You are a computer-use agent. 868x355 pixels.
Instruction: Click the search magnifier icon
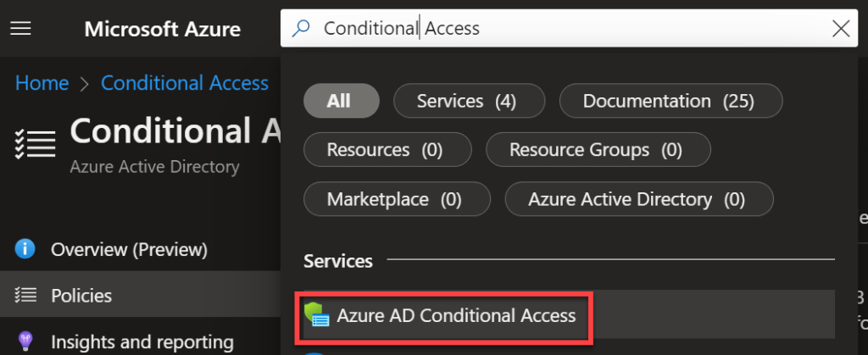coord(301,28)
